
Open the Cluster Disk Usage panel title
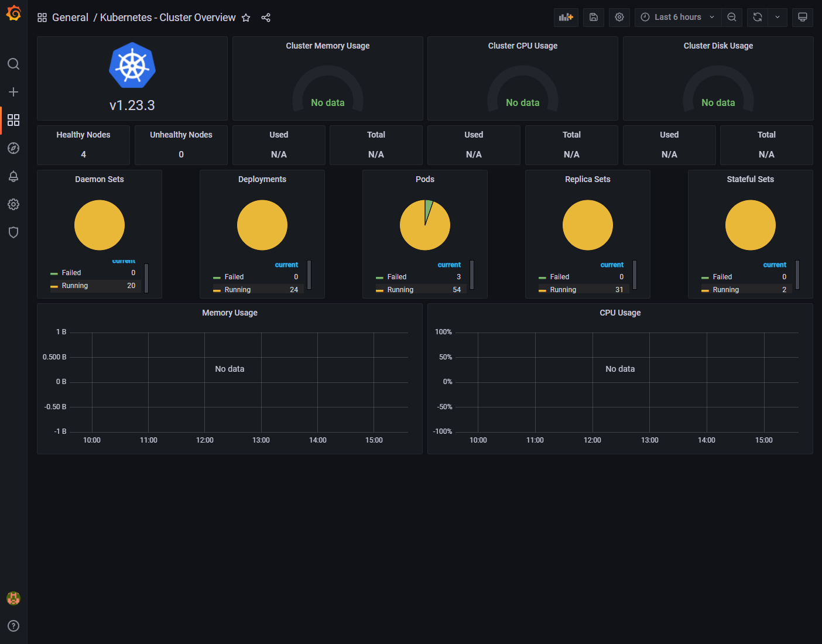(x=718, y=46)
